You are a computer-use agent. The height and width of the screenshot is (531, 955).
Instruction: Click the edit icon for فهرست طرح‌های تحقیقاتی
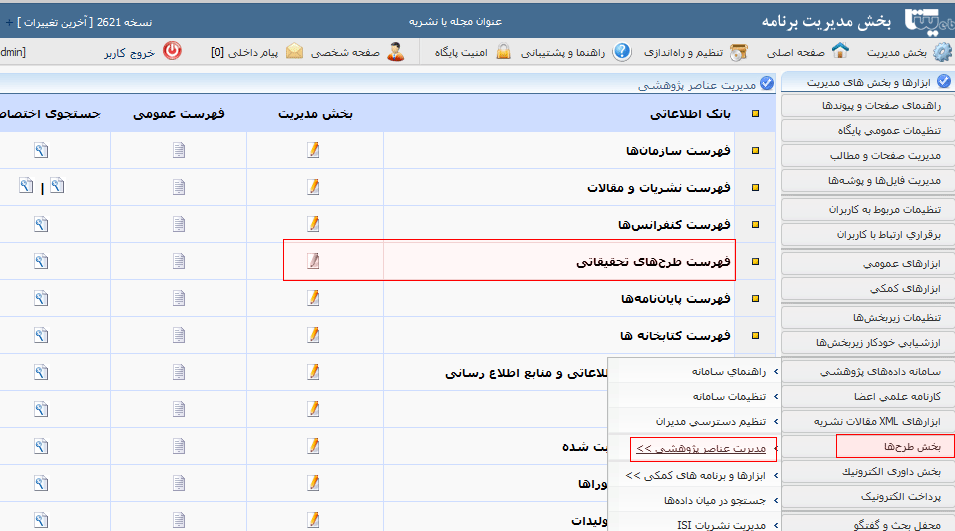click(x=314, y=261)
